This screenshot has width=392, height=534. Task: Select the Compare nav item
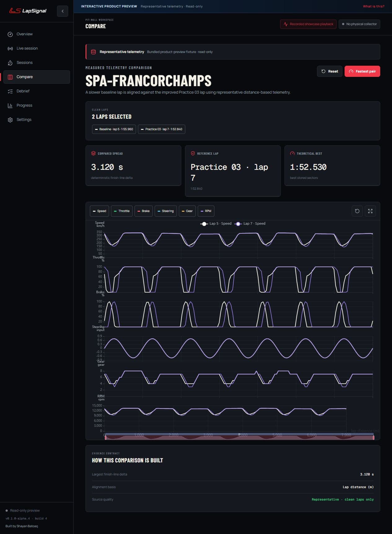37,77
